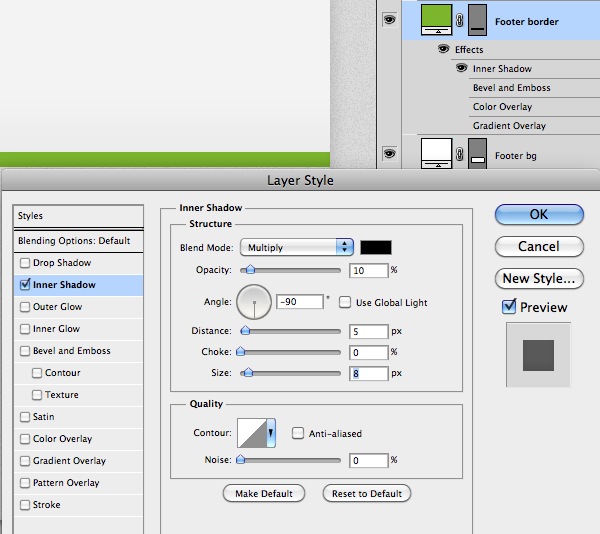Select the Footer border vector mask thumbnail
This screenshot has width=600, height=534.
(x=478, y=20)
